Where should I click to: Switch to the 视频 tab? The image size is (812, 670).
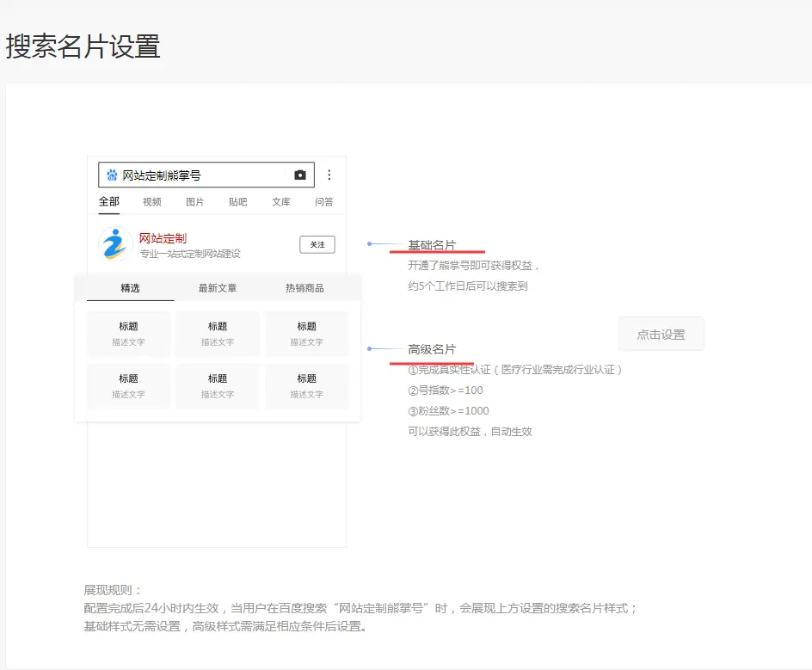click(x=152, y=202)
